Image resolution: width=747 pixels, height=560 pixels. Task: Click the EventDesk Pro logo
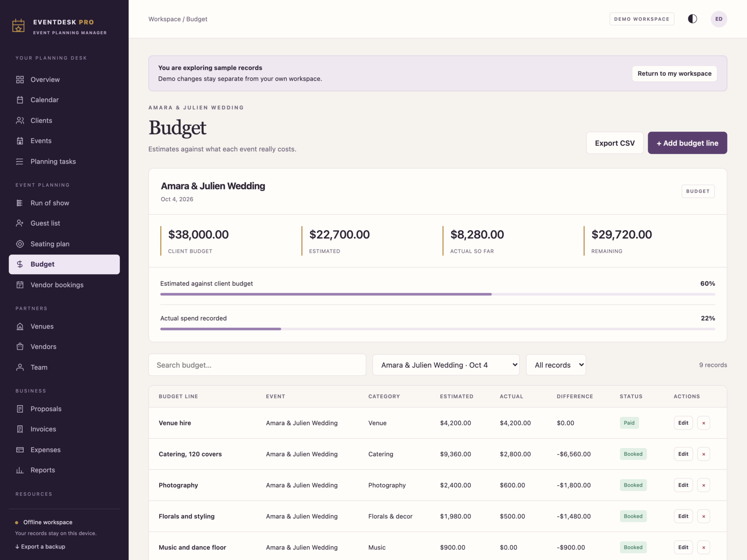18,26
